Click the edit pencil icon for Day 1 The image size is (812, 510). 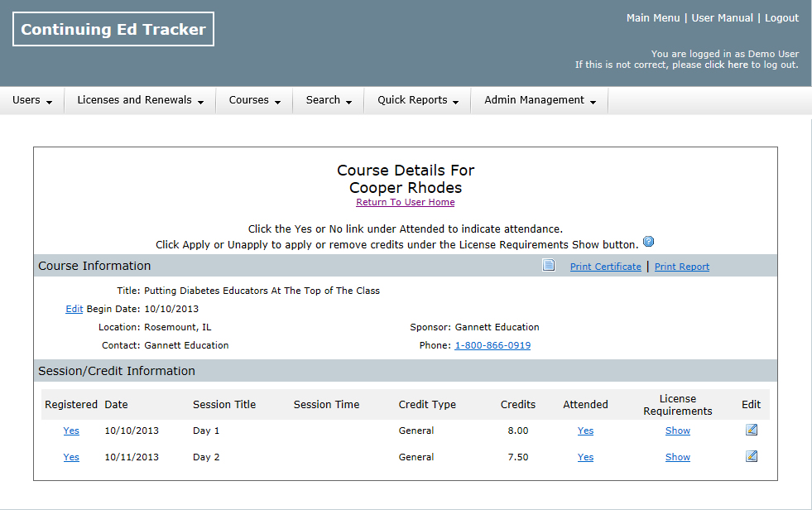(751, 430)
